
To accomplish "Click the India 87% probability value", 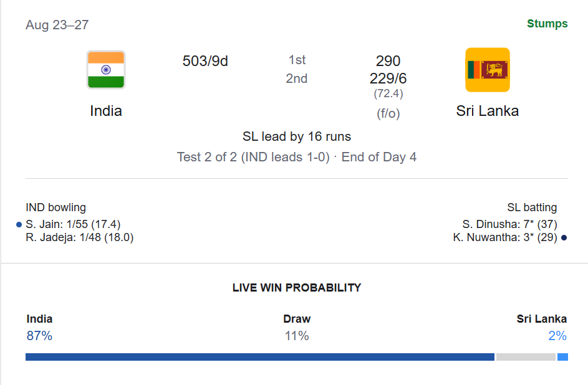I will 39,336.
